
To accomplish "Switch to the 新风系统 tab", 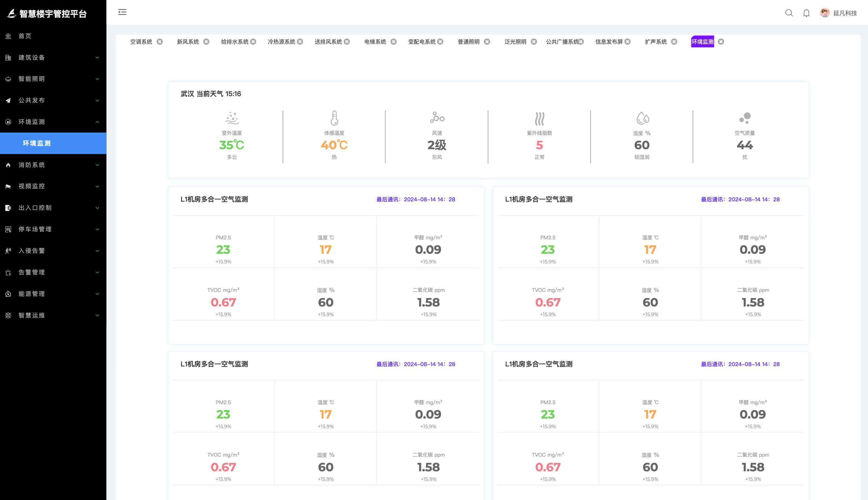I will click(x=188, y=42).
